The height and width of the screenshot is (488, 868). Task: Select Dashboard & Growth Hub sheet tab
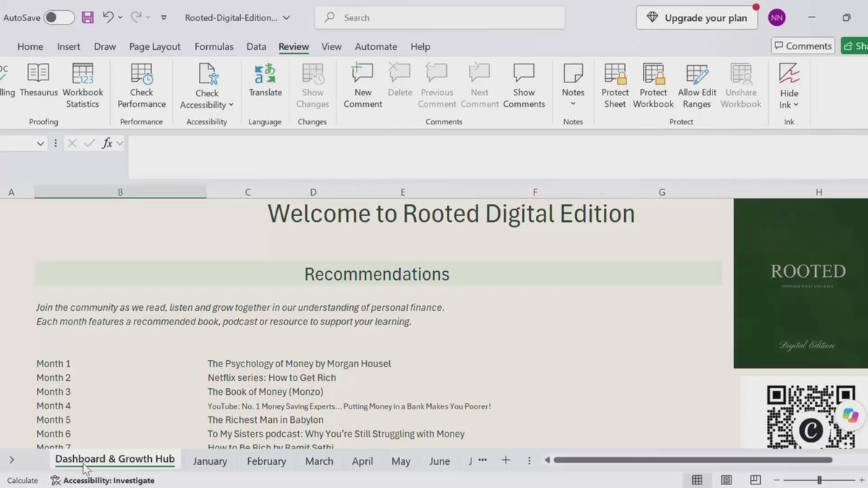[115, 460]
